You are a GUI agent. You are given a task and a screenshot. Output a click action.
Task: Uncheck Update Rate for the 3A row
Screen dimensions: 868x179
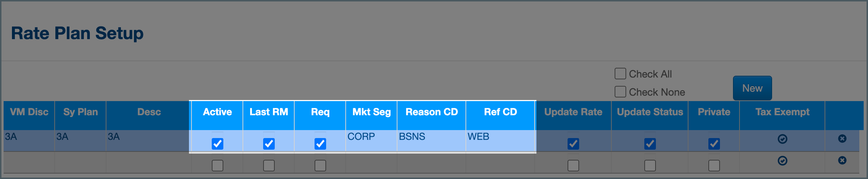pyautogui.click(x=573, y=143)
